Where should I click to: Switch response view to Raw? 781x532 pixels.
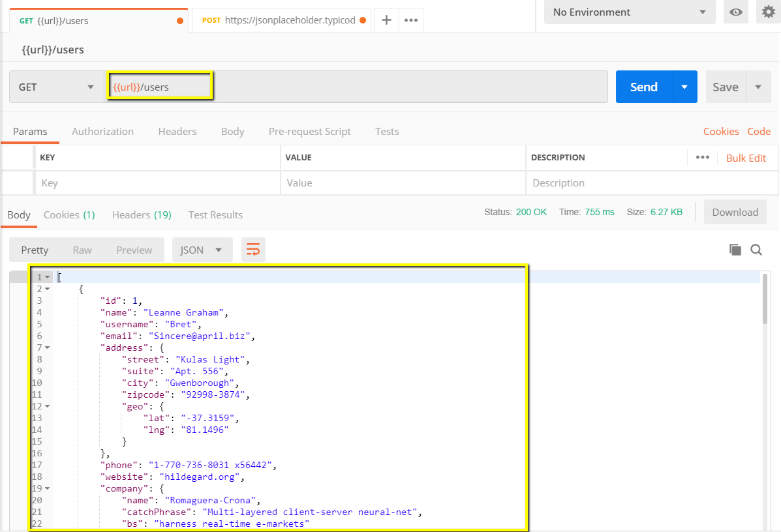click(82, 250)
